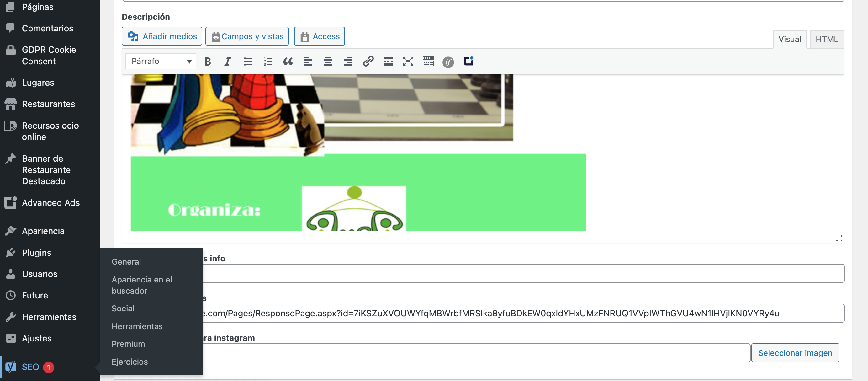Align text to the left
Screen dimensions: 868x381
pyautogui.click(x=308, y=62)
